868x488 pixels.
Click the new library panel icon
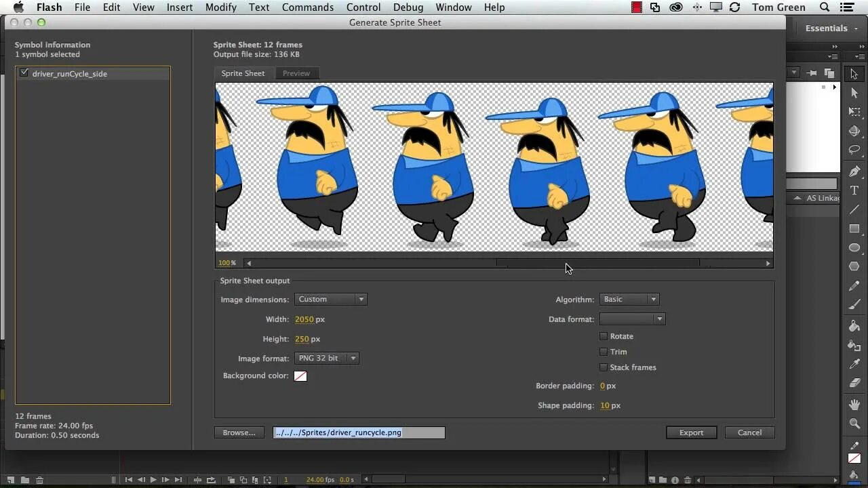(829, 73)
